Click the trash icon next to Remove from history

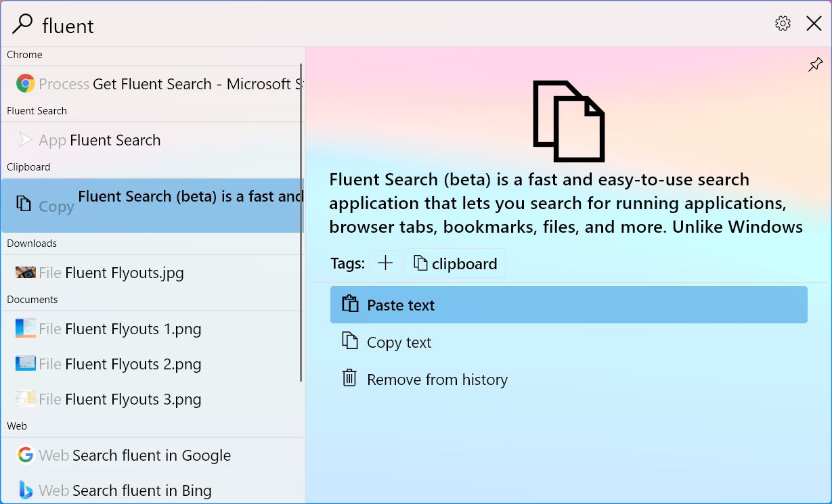[x=349, y=378]
